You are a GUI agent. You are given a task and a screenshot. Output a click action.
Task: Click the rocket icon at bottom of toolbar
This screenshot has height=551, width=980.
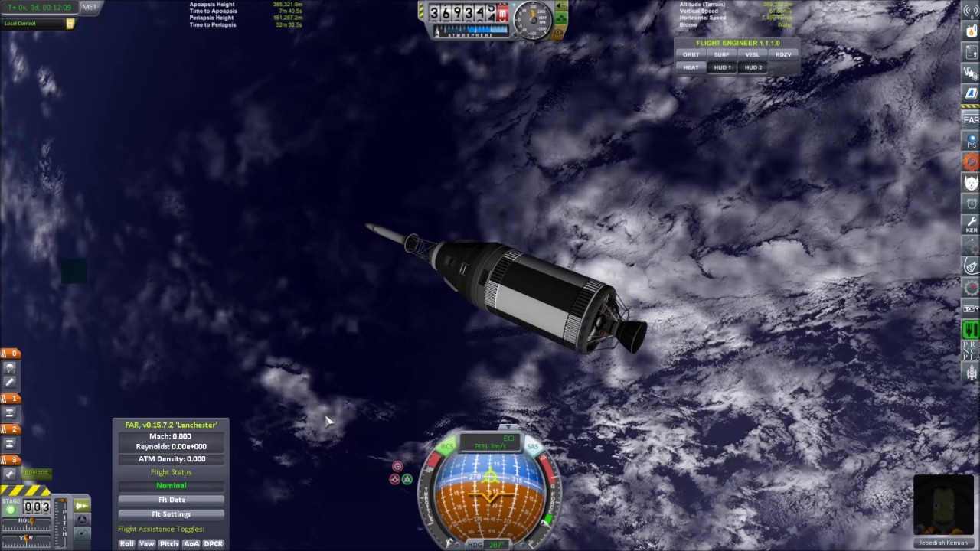pyautogui.click(x=971, y=373)
